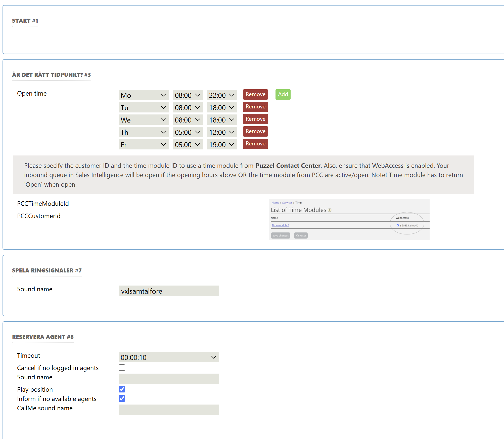
Task: Click the CallMe sound name field
Action: tap(168, 410)
